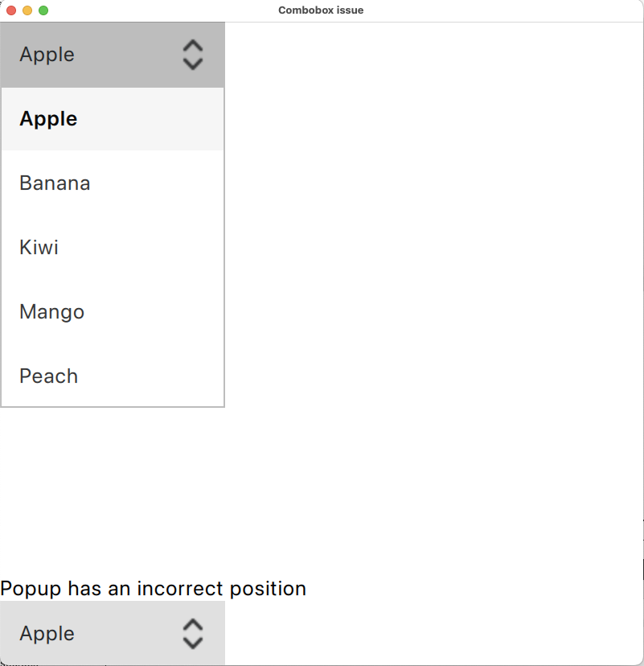The height and width of the screenshot is (666, 644).
Task: Click the 'Combobox issue' window title
Action: (321, 10)
